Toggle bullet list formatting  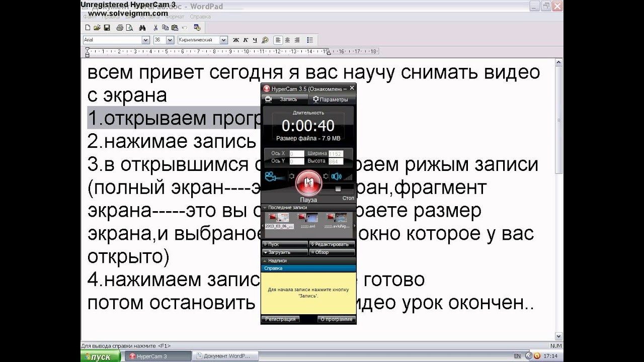pyautogui.click(x=310, y=40)
